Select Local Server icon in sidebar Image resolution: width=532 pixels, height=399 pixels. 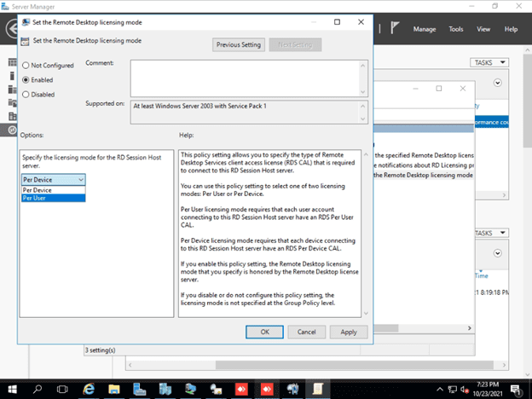[12, 76]
